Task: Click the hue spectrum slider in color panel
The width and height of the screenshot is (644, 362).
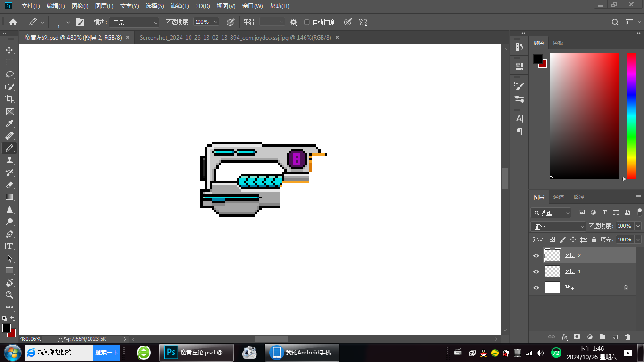Action: [631, 115]
